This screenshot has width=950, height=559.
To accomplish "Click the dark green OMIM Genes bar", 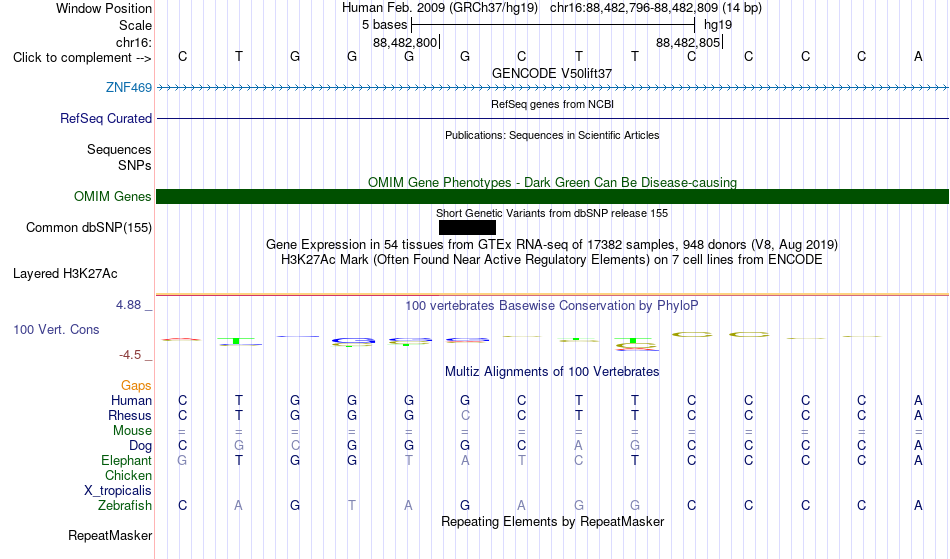I will 553,196.
